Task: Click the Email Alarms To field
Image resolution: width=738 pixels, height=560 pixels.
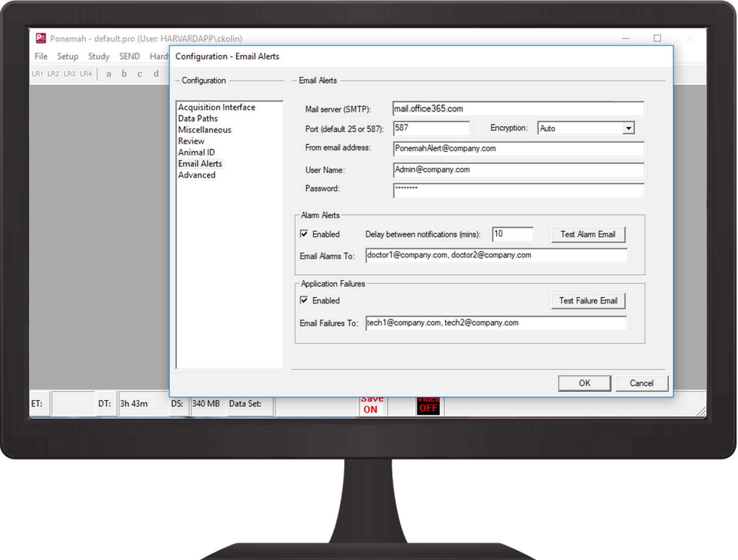Action: [x=496, y=255]
